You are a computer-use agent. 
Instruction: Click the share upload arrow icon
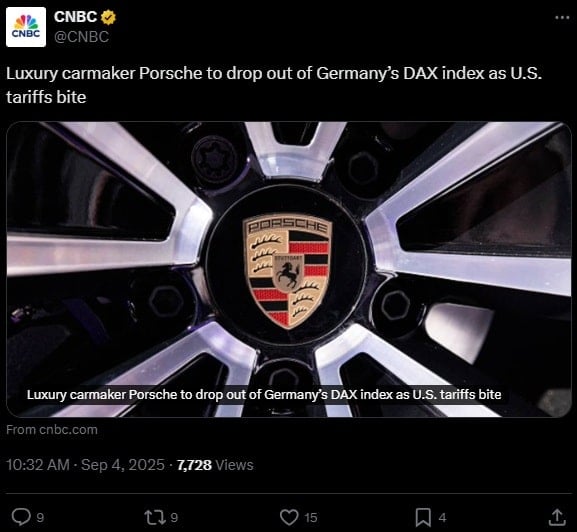(x=557, y=517)
